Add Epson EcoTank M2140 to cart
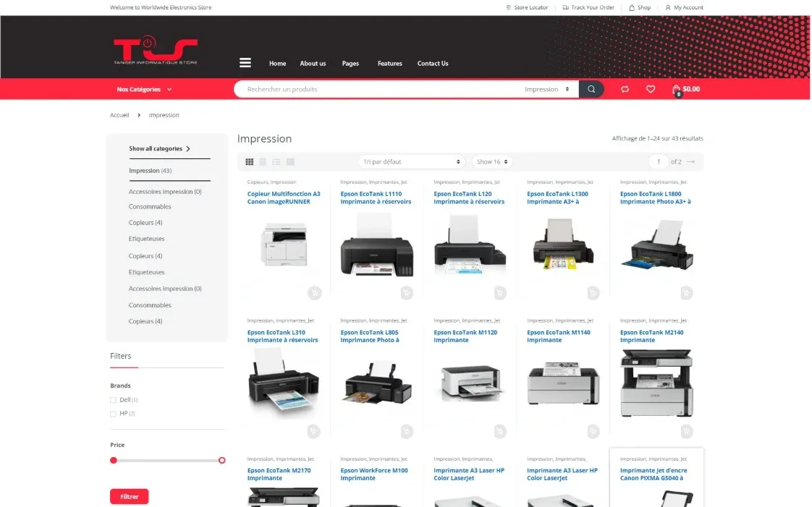This screenshot has height=507, width=812. (x=687, y=431)
